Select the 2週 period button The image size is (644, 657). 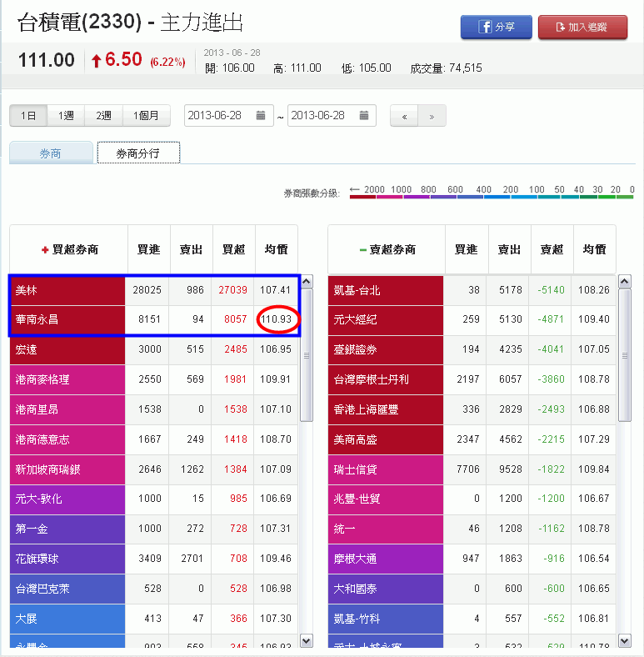[x=103, y=116]
